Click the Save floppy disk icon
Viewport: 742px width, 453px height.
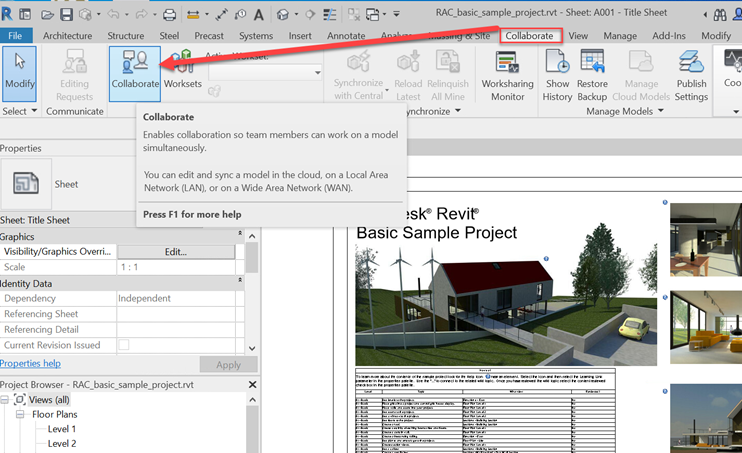pyautogui.click(x=66, y=15)
